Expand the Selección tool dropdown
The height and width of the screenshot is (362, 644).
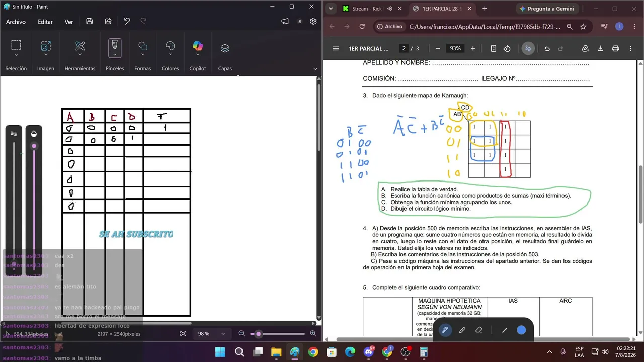click(16, 54)
